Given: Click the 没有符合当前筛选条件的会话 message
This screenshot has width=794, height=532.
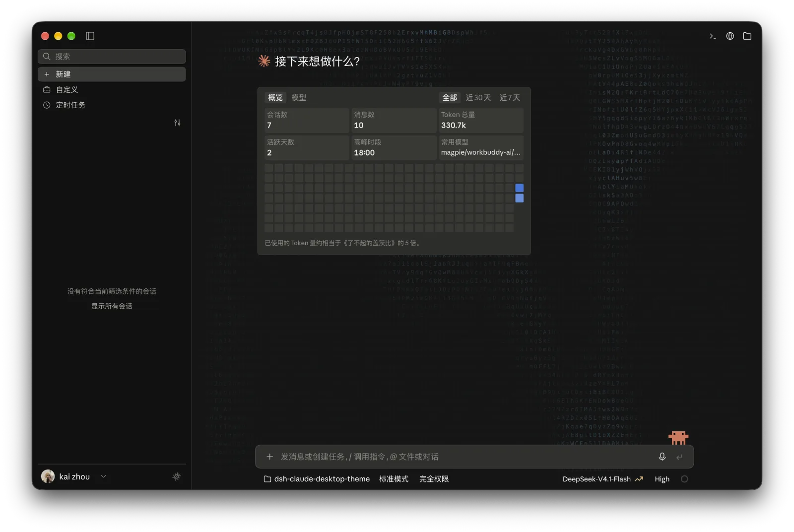Looking at the screenshot, I should (112, 291).
